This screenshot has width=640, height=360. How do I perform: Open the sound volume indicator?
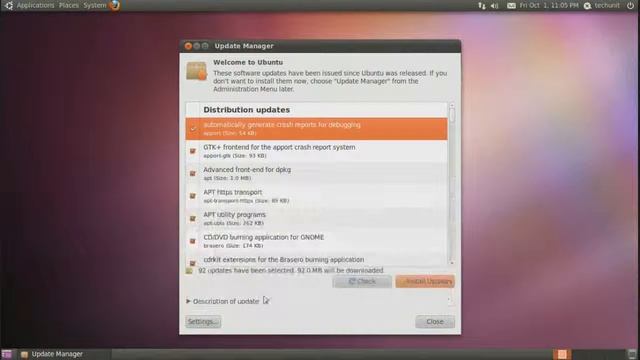495,6
